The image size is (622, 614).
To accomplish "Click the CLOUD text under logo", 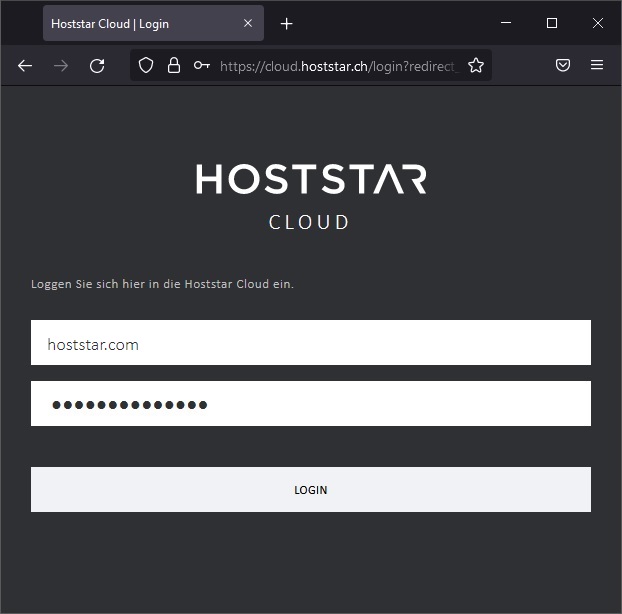I will pyautogui.click(x=309, y=222).
